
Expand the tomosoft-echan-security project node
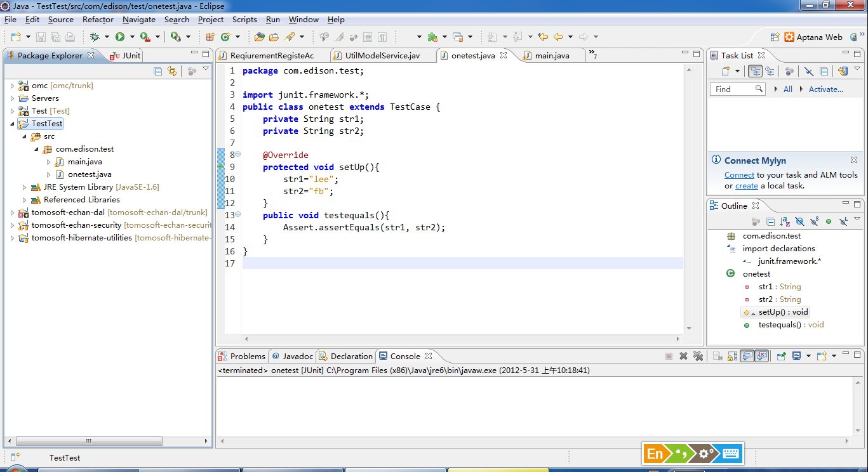(x=12, y=225)
